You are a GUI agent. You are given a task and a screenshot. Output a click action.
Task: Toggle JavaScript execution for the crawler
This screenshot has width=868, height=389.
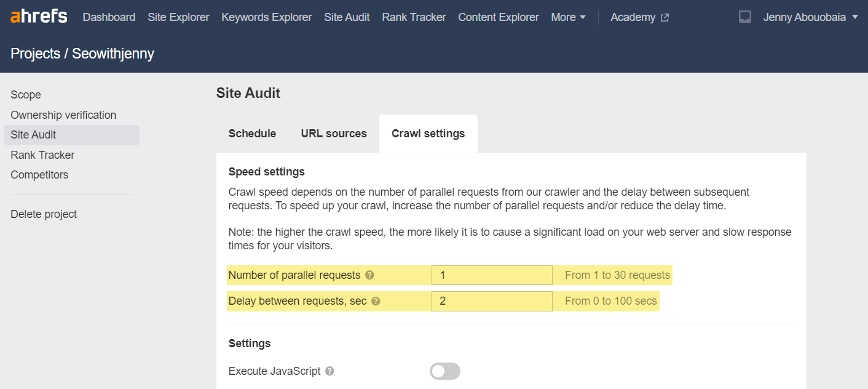[444, 371]
